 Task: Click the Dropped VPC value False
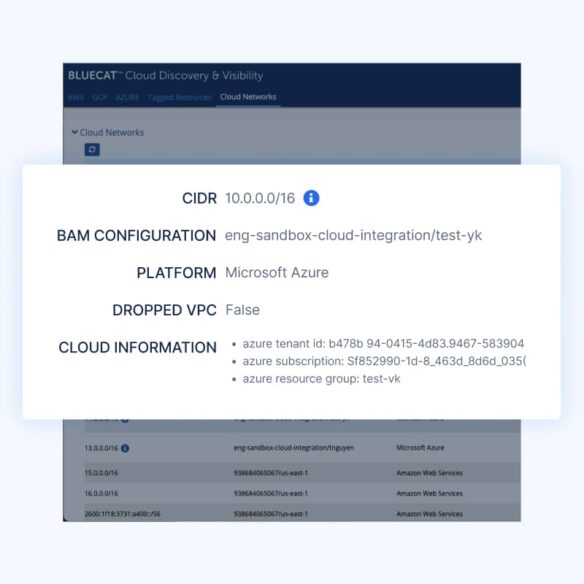tap(242, 310)
